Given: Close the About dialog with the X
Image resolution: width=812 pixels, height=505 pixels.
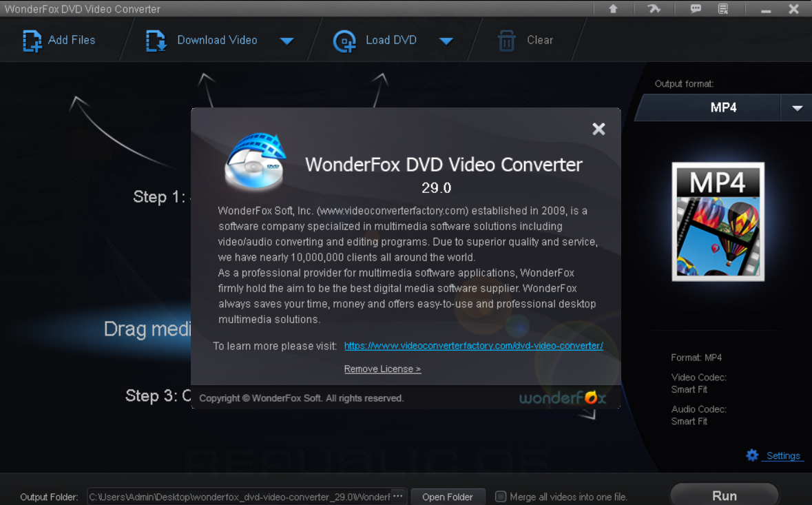Looking at the screenshot, I should [x=598, y=129].
